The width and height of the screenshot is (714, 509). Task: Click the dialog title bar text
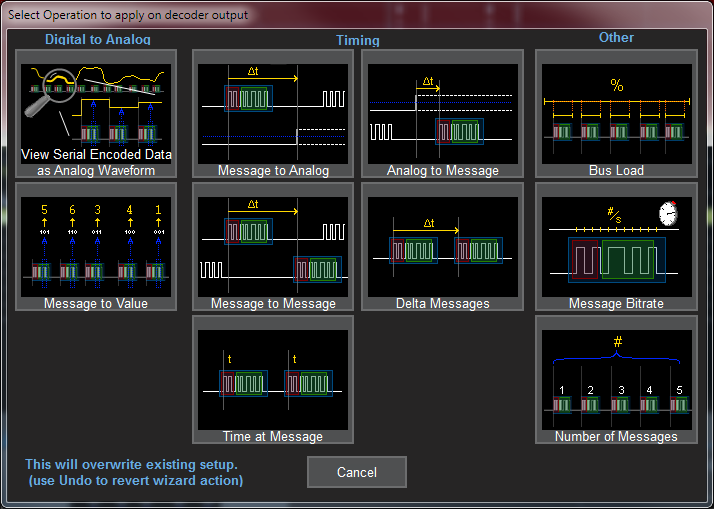(x=128, y=15)
